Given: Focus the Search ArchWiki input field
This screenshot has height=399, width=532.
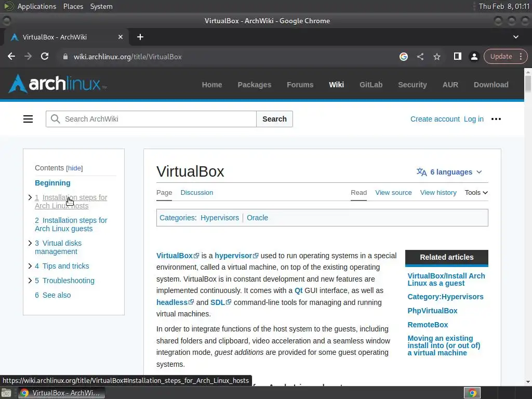Looking at the screenshot, I should point(151,119).
